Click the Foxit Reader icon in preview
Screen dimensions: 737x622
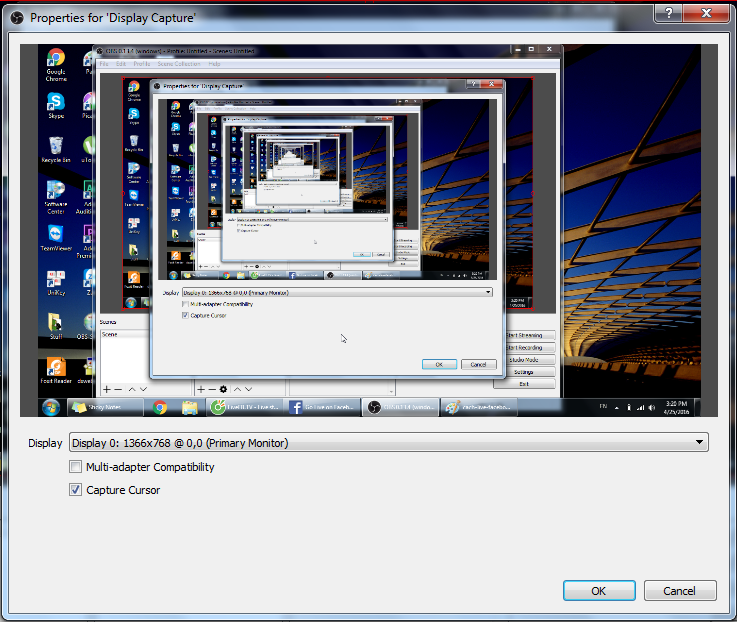[x=54, y=370]
